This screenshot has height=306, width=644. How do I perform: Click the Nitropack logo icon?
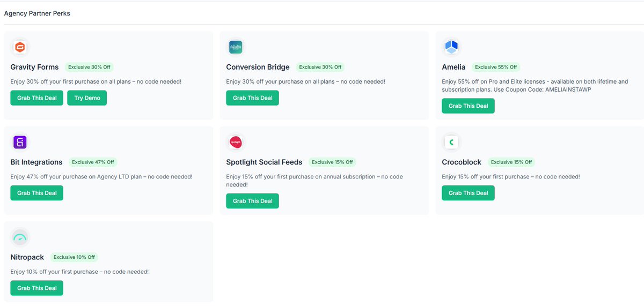tap(20, 237)
